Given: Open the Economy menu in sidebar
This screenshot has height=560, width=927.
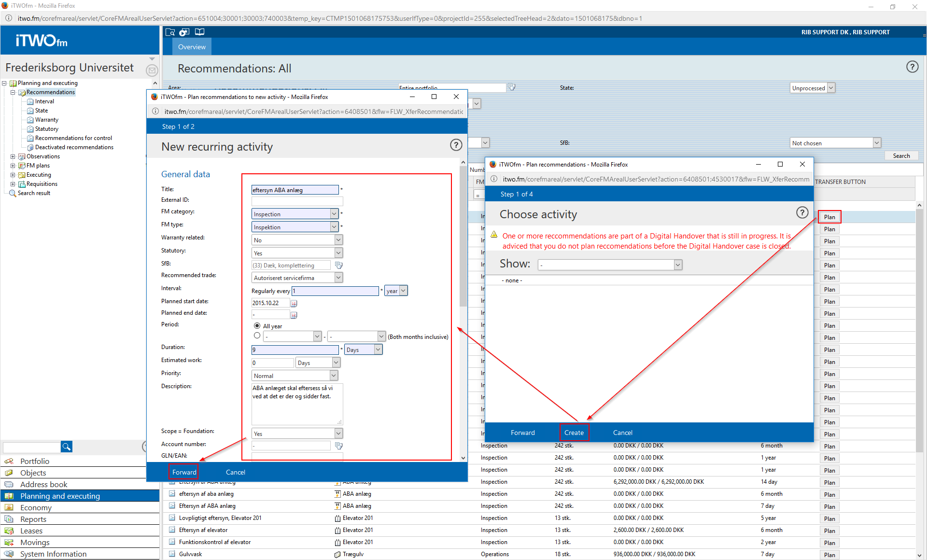Looking at the screenshot, I should (36, 507).
